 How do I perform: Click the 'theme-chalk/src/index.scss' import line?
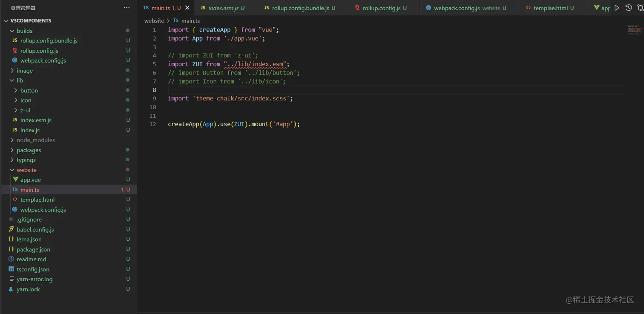point(230,98)
